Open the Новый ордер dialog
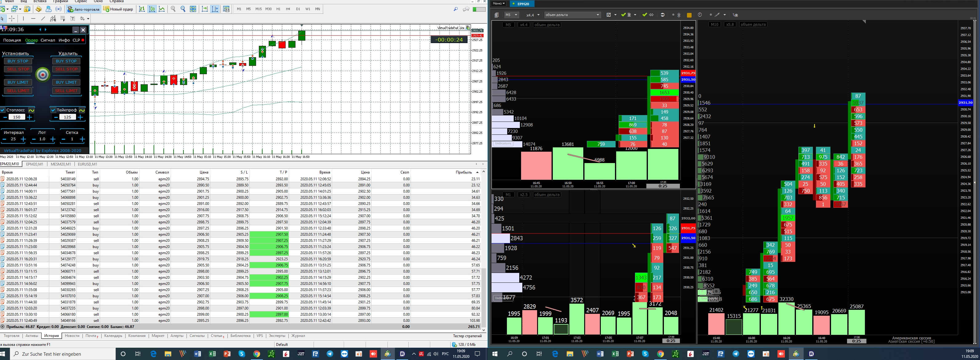This screenshot has height=360, width=980. point(118,9)
